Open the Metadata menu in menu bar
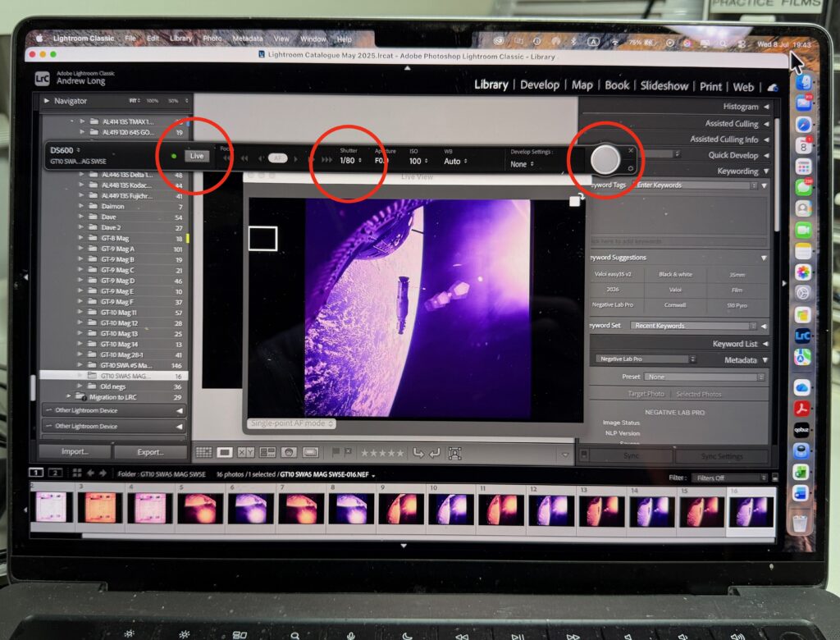 pyautogui.click(x=248, y=39)
